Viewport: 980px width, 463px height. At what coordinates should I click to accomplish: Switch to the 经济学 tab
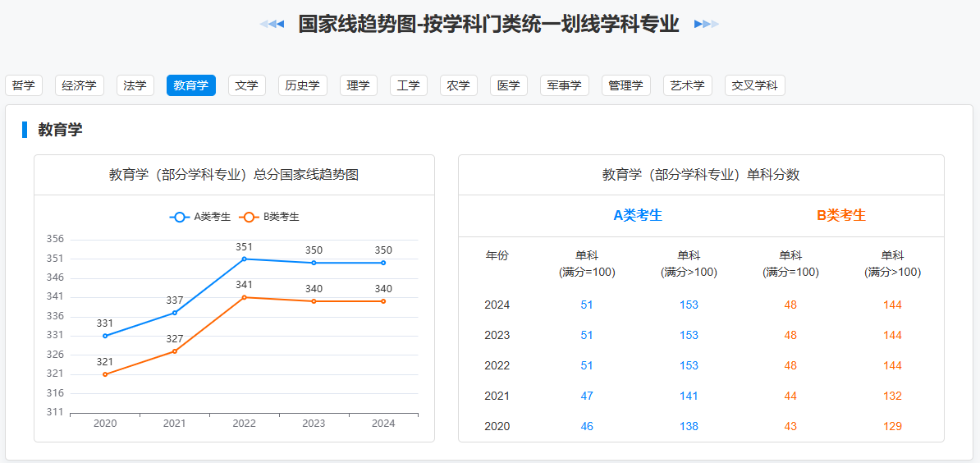point(79,85)
